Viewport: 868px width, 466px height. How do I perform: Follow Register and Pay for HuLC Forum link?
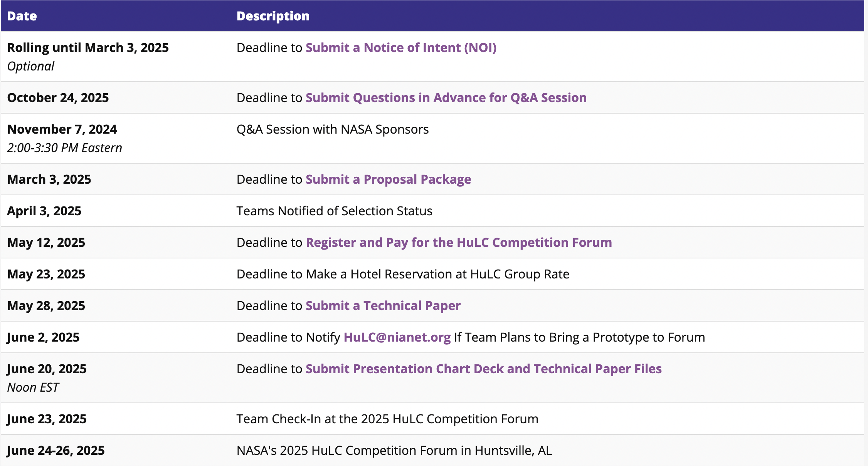pyautogui.click(x=459, y=243)
